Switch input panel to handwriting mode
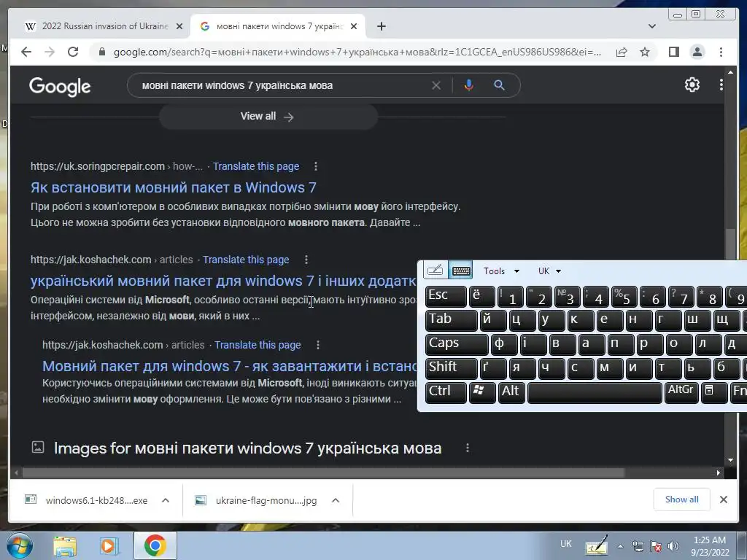 [435, 271]
